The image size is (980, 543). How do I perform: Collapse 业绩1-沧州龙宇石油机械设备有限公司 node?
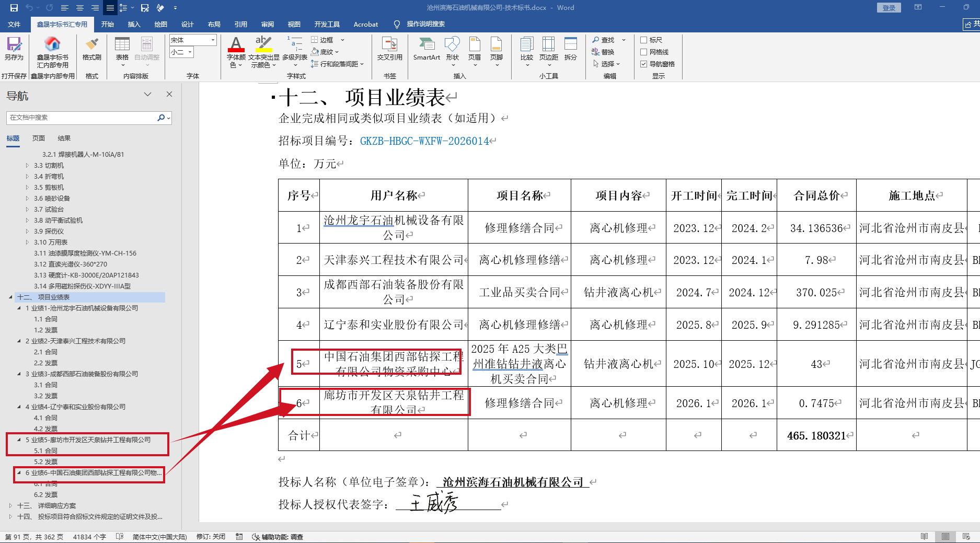pos(19,308)
